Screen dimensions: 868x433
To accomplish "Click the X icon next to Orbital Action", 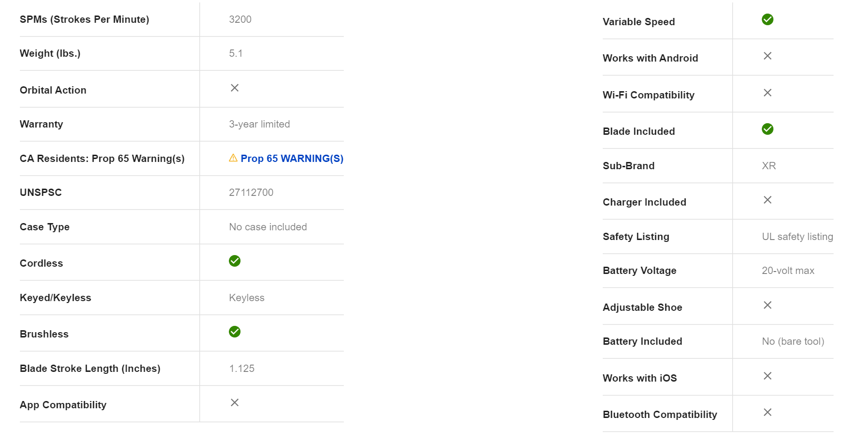I will (235, 88).
